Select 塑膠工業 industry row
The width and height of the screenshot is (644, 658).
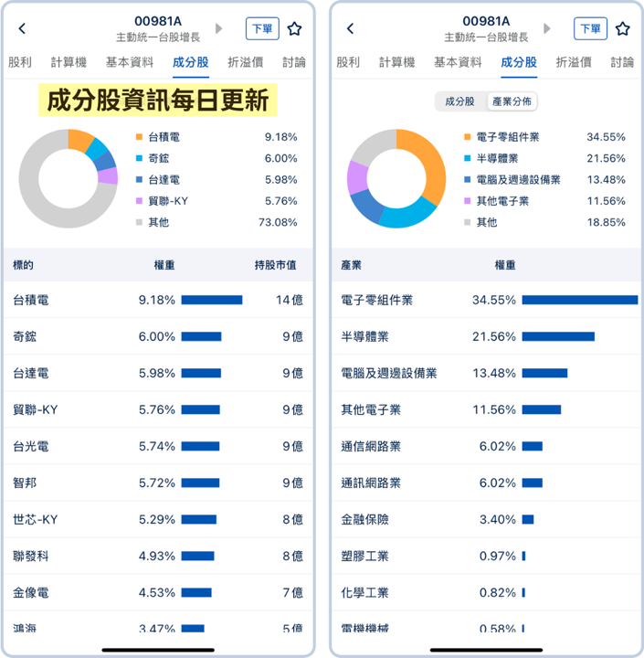pyautogui.click(x=486, y=556)
